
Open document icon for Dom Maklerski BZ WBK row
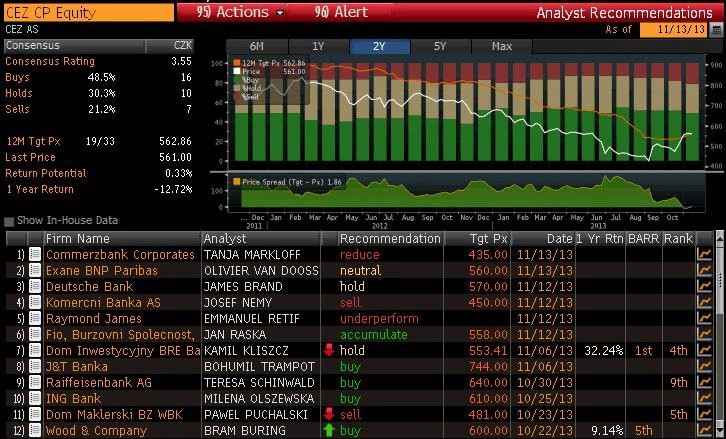click(x=35, y=414)
